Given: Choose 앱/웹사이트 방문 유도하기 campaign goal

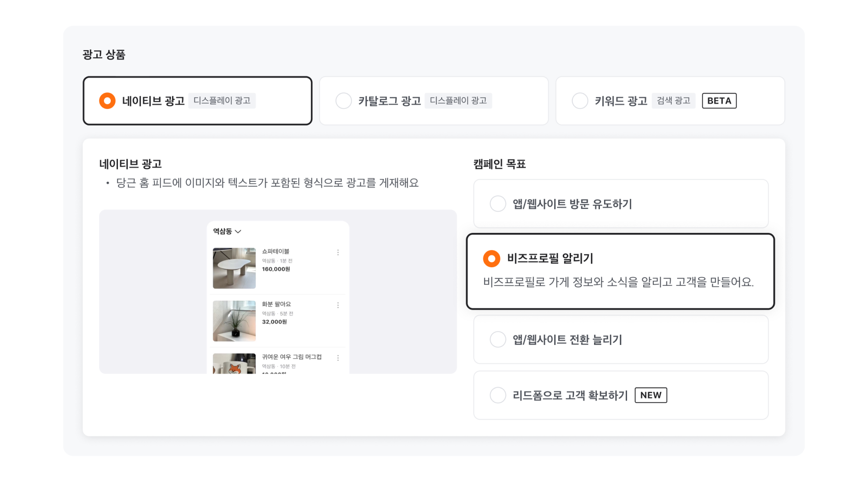Looking at the screenshot, I should coord(498,204).
